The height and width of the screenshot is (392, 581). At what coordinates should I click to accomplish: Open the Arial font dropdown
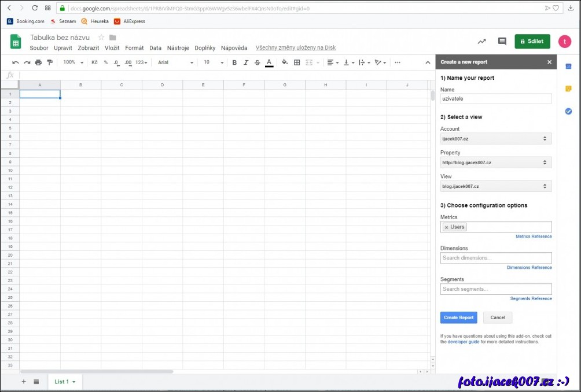pos(175,62)
